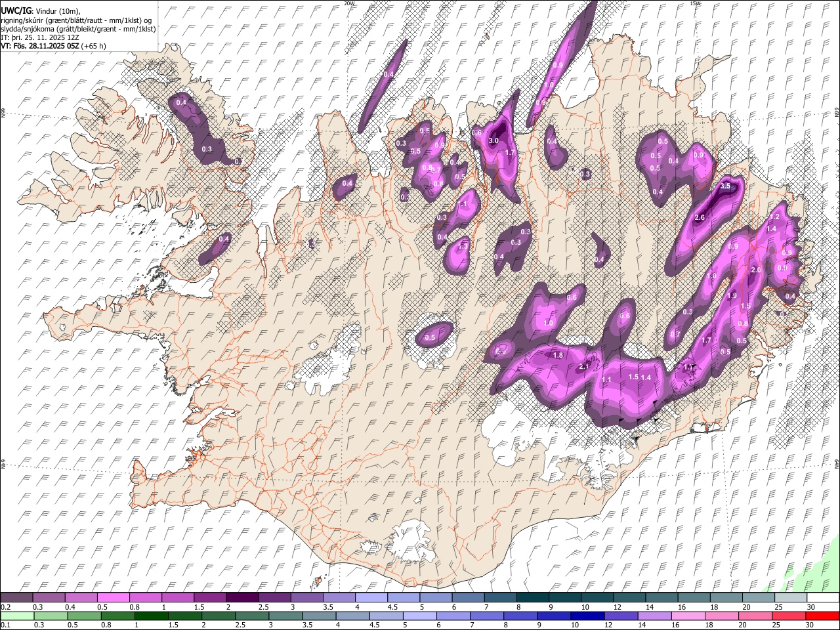Pick the darkest green 1 rain scale swatch
Screen dimensions: 840x630
(151, 616)
